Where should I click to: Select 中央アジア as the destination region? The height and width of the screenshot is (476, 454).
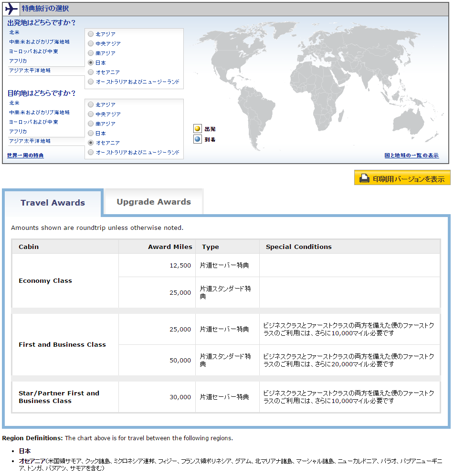pos(91,114)
